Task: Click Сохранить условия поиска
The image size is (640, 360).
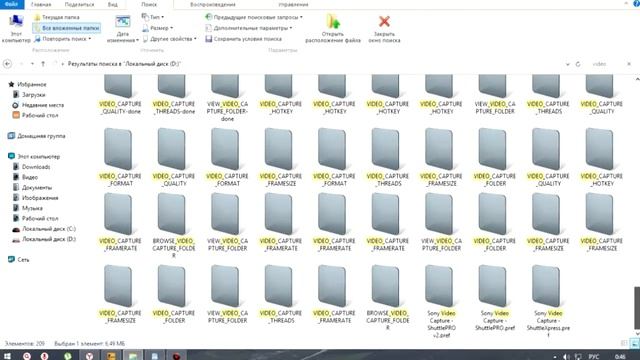Action: tap(243, 39)
